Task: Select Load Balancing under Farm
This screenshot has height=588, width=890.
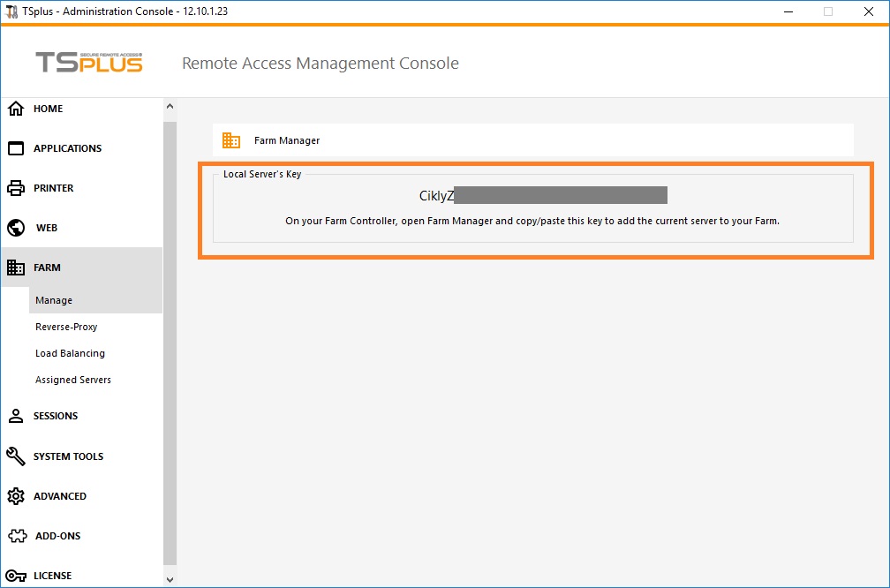Action: coord(70,353)
